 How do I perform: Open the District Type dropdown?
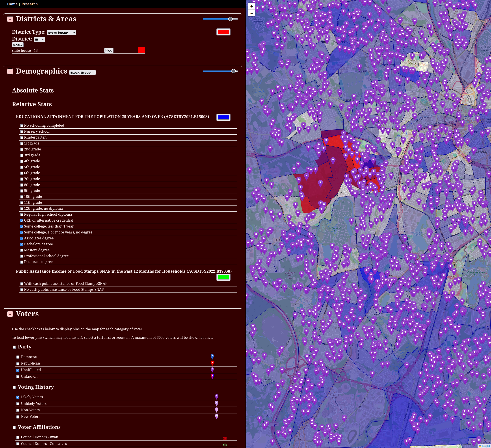(x=61, y=33)
